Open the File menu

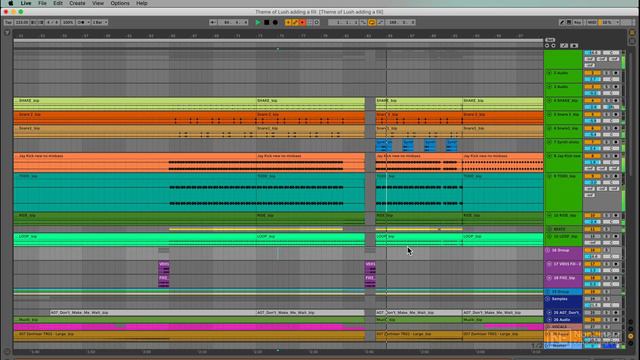[42, 3]
